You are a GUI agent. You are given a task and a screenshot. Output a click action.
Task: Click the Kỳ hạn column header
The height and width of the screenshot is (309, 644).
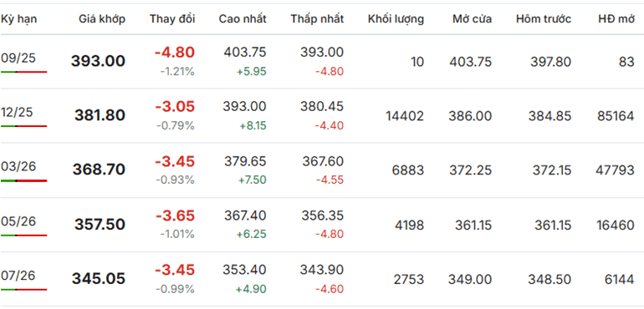(18, 19)
